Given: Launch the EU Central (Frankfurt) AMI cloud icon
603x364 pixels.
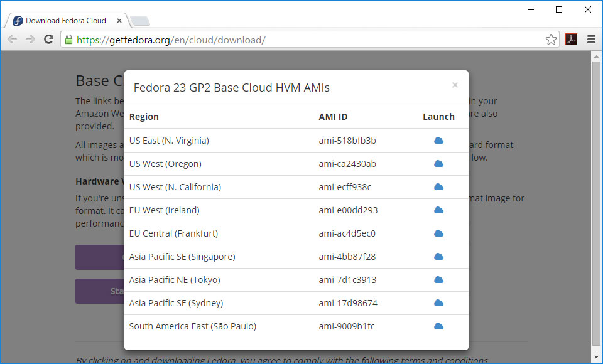Looking at the screenshot, I should pos(438,233).
